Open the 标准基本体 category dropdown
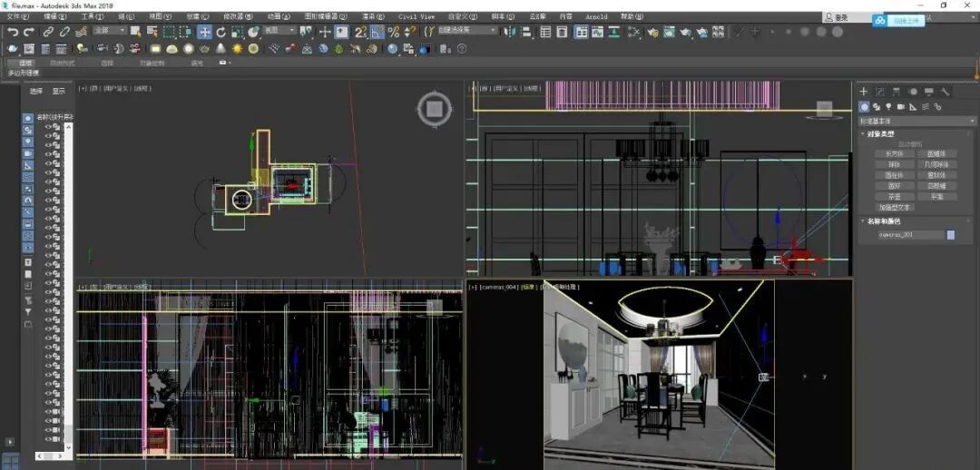The height and width of the screenshot is (470, 980). tap(916, 122)
